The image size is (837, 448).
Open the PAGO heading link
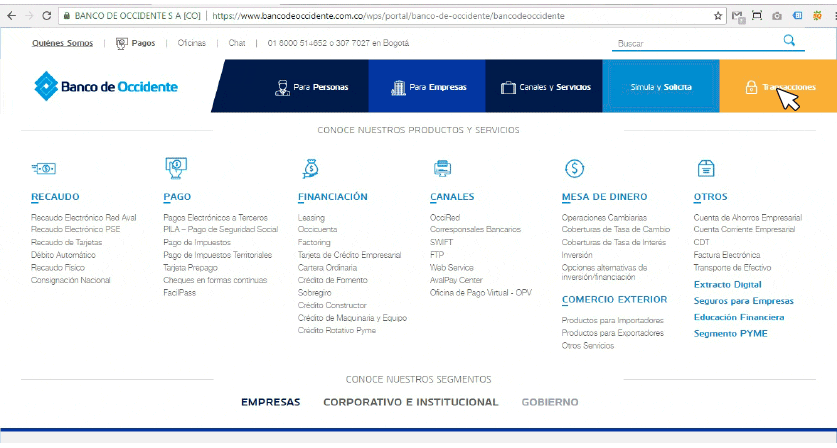click(x=177, y=197)
